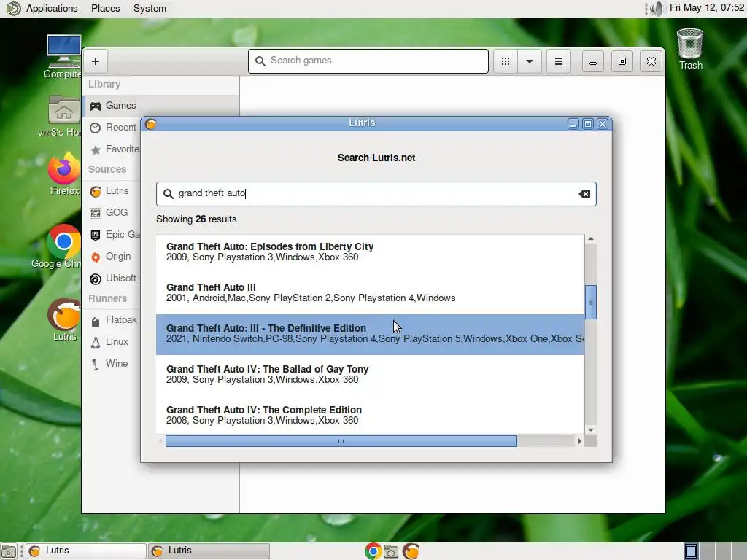This screenshot has width=747, height=560.
Task: Switch to grid view icon in Lutris toolbar
Action: point(506,61)
